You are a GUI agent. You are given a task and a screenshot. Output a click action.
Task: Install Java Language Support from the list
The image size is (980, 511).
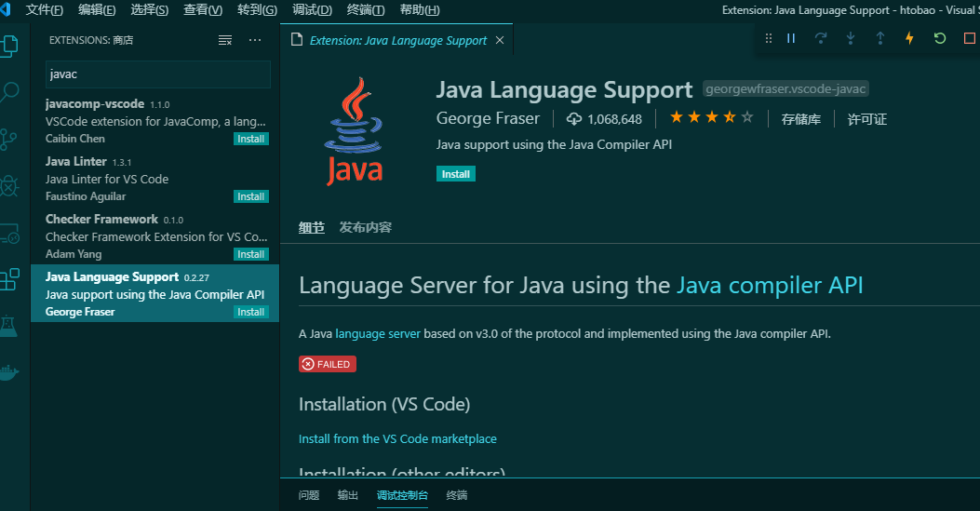click(x=250, y=313)
